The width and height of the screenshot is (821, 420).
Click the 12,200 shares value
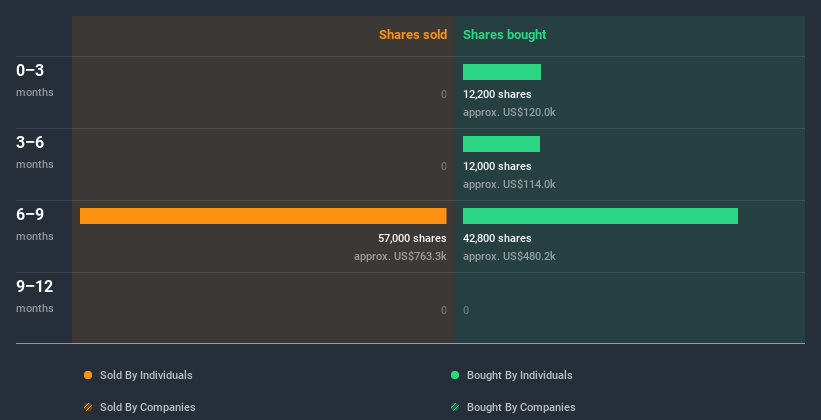(497, 94)
